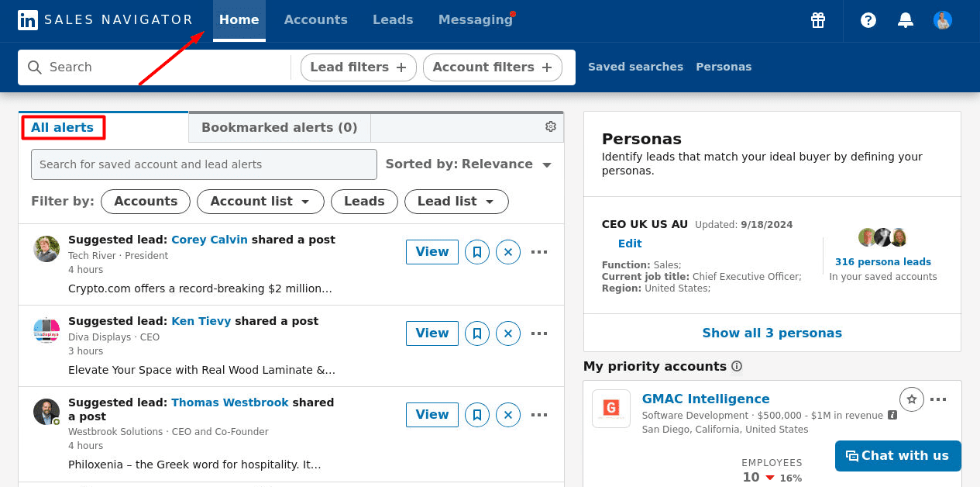Screen dimensions: 980x487
Task: Open the Personas link in search bar
Action: 724,67
